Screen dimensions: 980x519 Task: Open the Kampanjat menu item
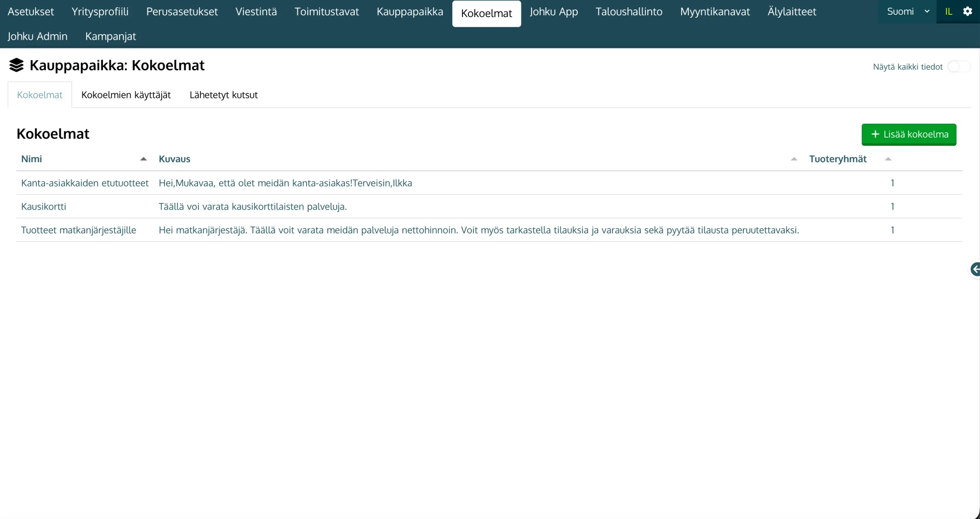tap(111, 36)
